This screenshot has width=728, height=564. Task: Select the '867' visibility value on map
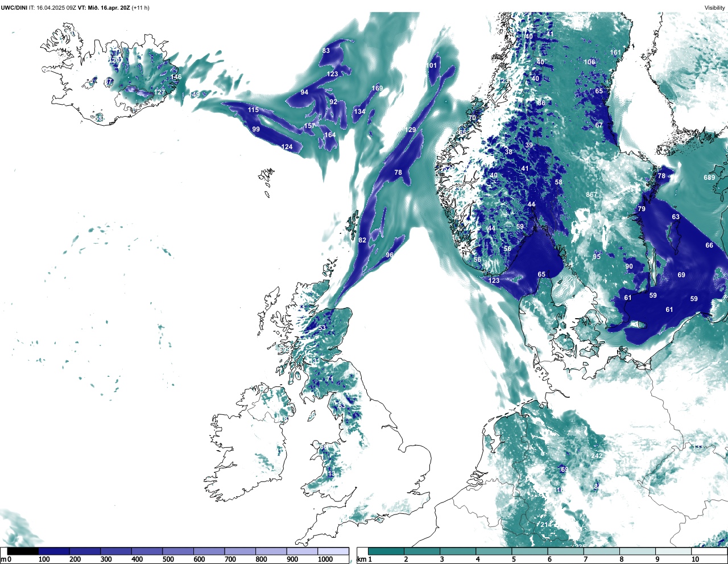click(x=591, y=195)
